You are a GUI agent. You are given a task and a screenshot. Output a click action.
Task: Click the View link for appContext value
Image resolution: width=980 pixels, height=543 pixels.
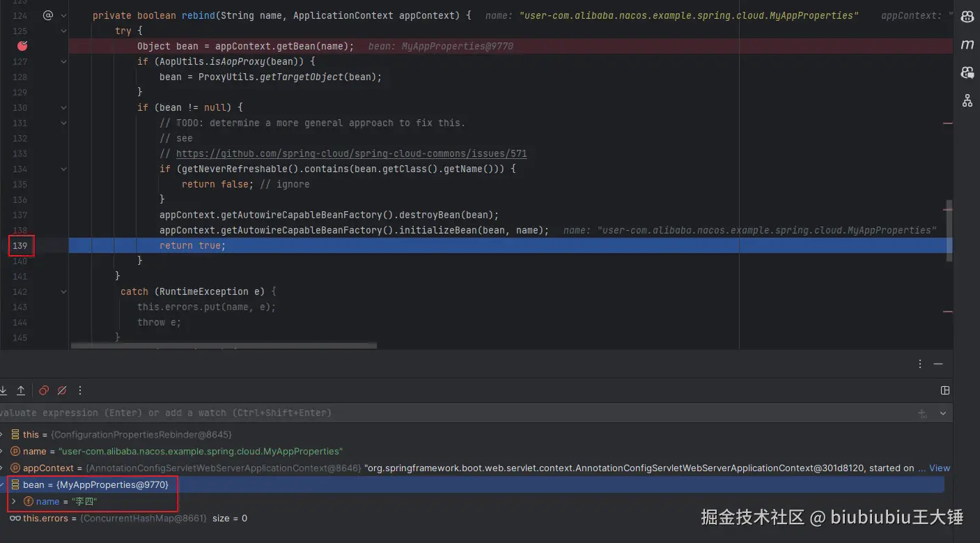940,468
